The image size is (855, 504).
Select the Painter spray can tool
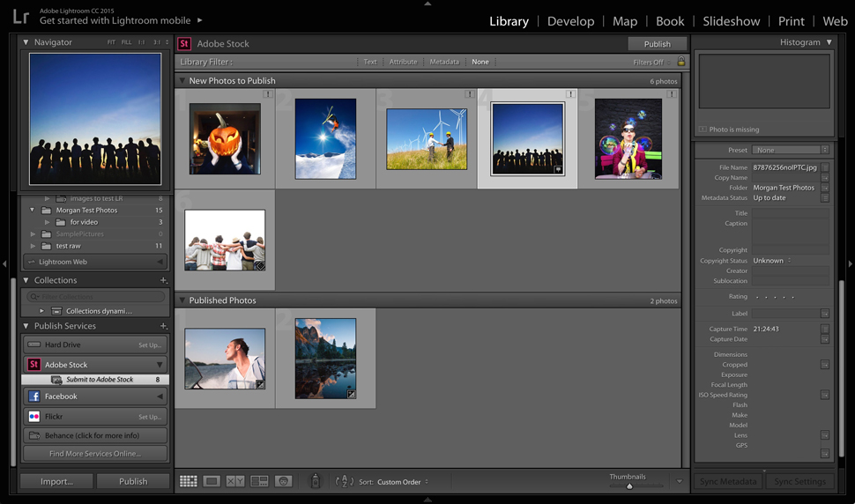316,481
